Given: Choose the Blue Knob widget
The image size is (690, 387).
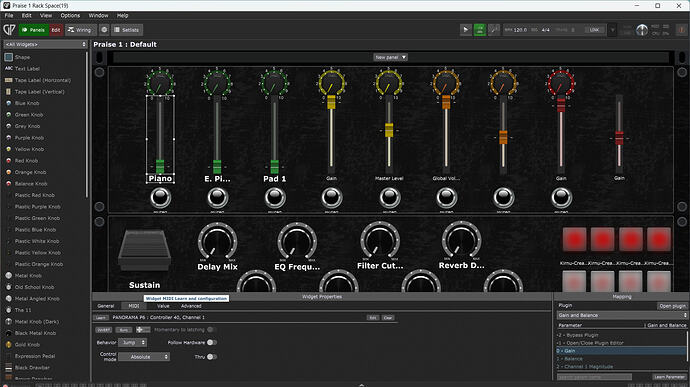Looking at the screenshot, I should [x=22, y=103].
